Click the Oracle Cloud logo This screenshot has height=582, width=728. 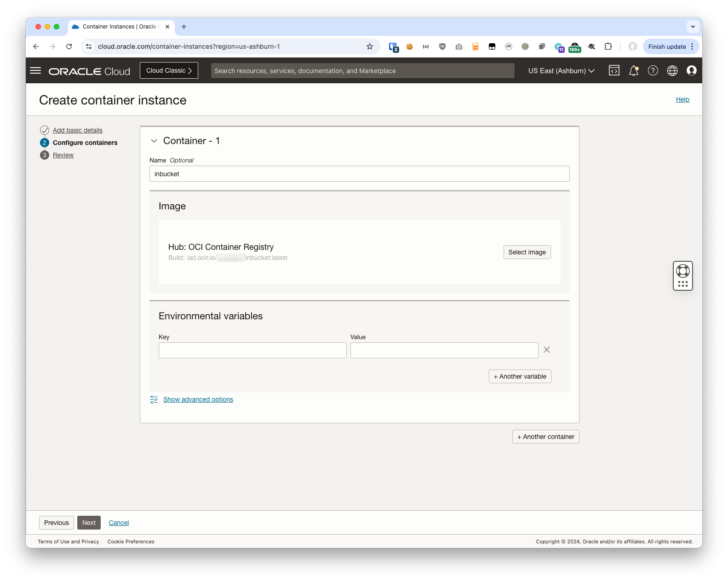coord(89,71)
